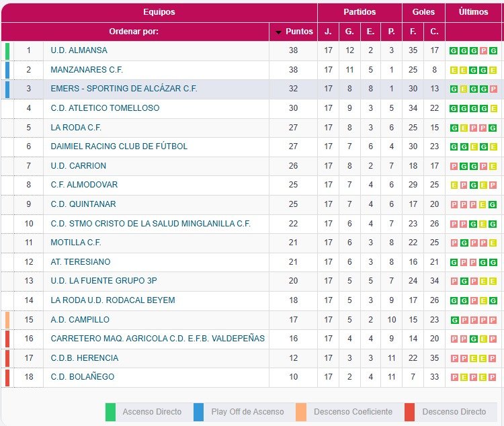Click the blue Play Off de Ascenso swatch
The width and height of the screenshot is (504, 426).
198,412
